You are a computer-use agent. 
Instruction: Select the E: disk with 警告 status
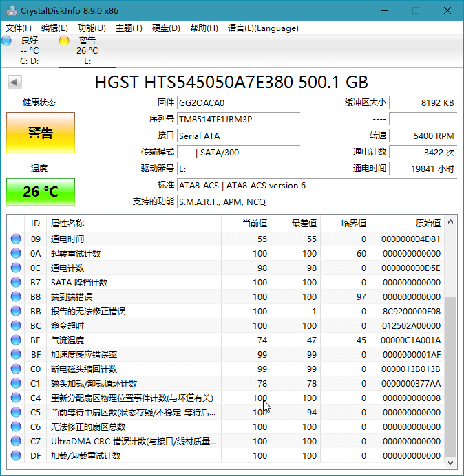(87, 50)
